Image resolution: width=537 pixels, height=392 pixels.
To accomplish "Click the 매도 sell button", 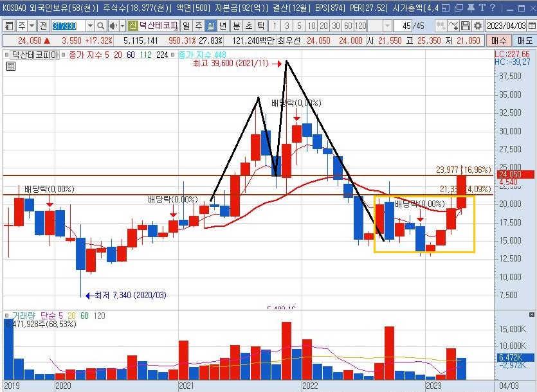I will 524,40.
